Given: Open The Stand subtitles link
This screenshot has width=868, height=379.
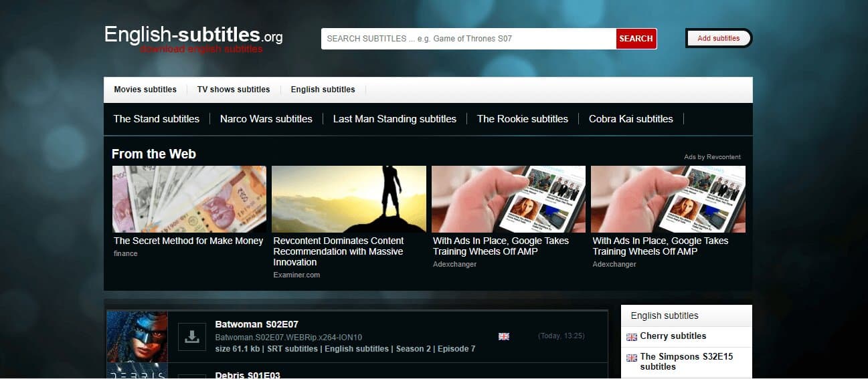Looking at the screenshot, I should [x=157, y=119].
